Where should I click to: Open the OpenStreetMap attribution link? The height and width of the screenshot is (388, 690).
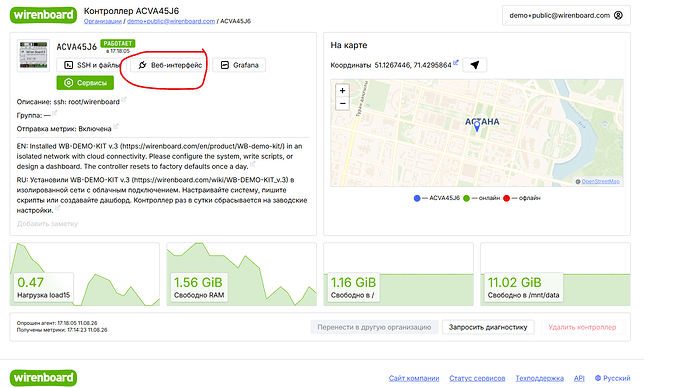[600, 181]
